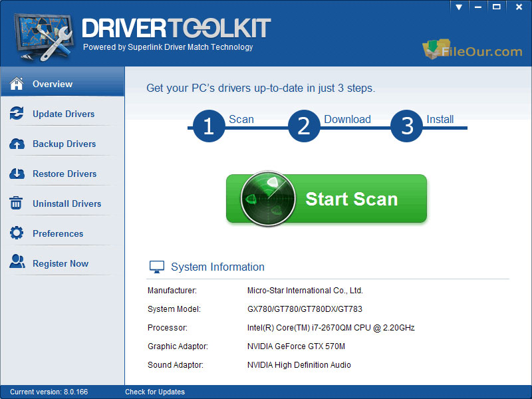This screenshot has height=399, width=532.
Task: Open Register Now page
Action: point(63,263)
